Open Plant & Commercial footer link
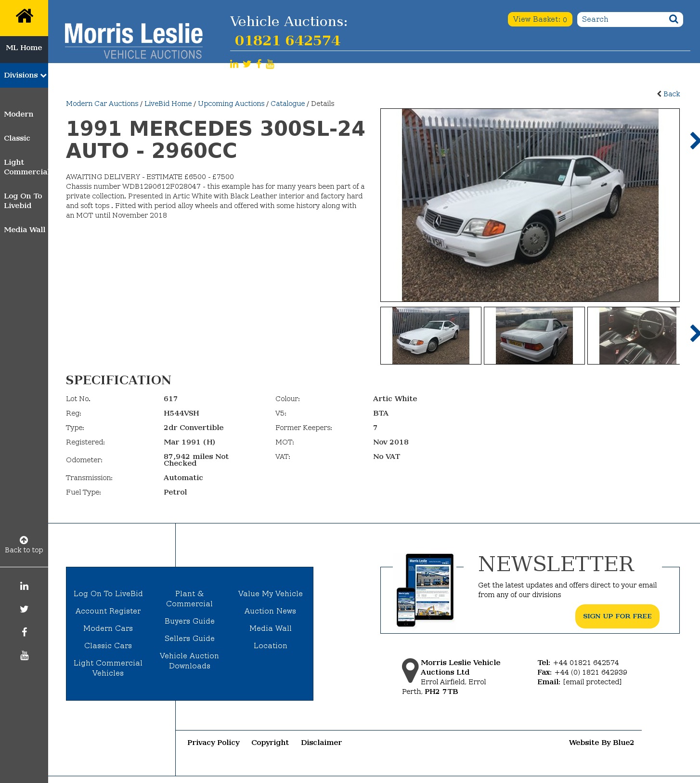The width and height of the screenshot is (700, 783). (x=189, y=599)
